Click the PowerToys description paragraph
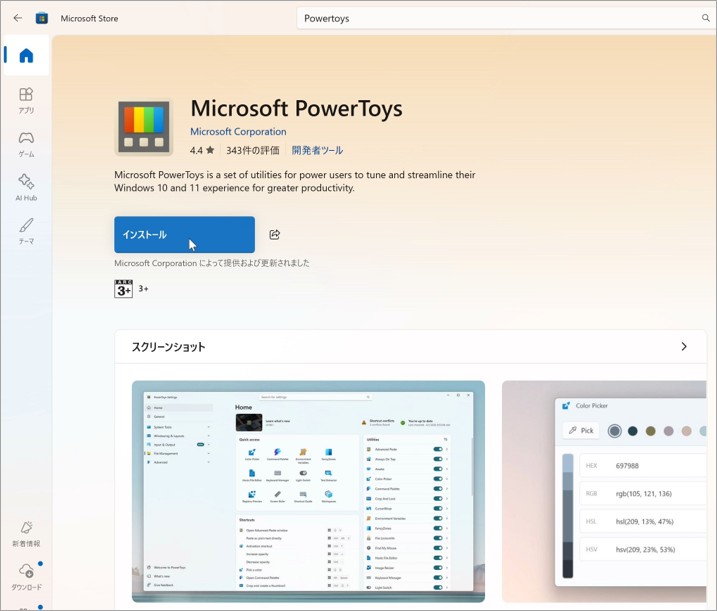 [295, 182]
